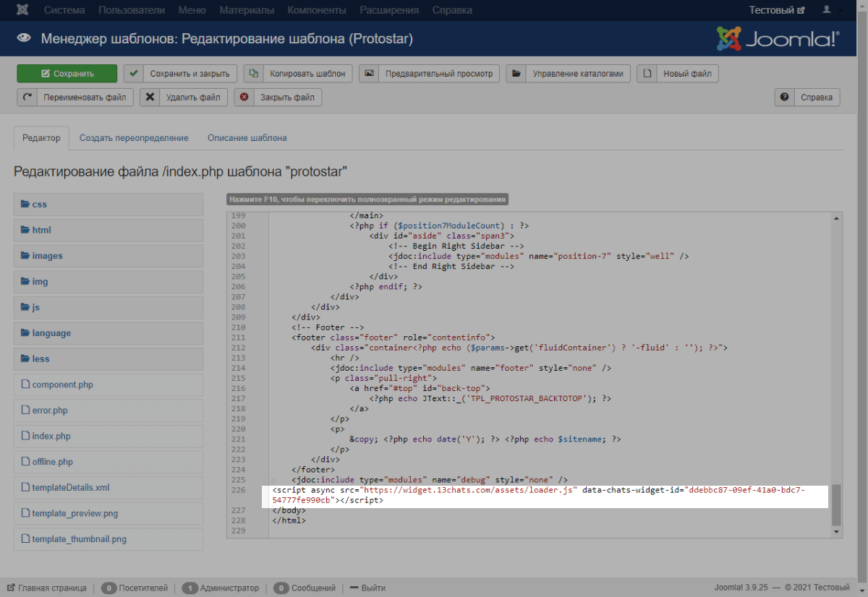Click the script tag line 226 in editor

tap(539, 495)
